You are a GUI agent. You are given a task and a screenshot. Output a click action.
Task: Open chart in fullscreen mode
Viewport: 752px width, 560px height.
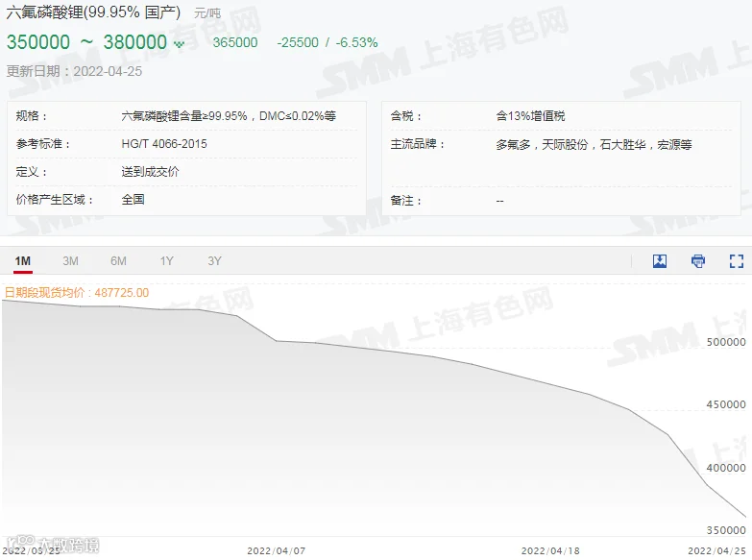737,261
